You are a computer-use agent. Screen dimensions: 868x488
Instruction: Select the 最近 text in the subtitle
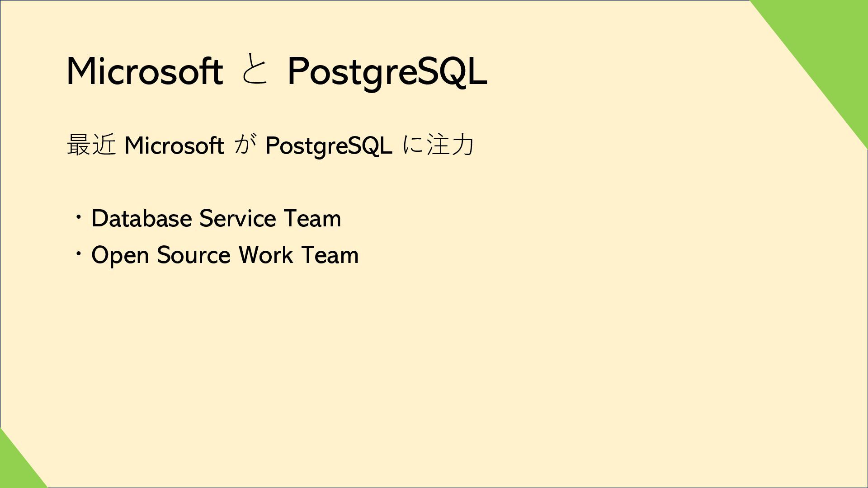[x=91, y=145]
